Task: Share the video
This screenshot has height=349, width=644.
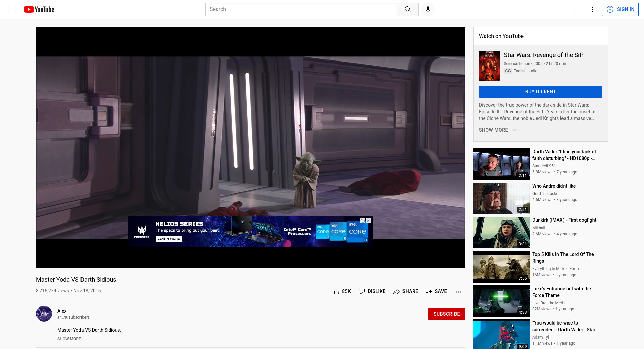Action: [406, 291]
